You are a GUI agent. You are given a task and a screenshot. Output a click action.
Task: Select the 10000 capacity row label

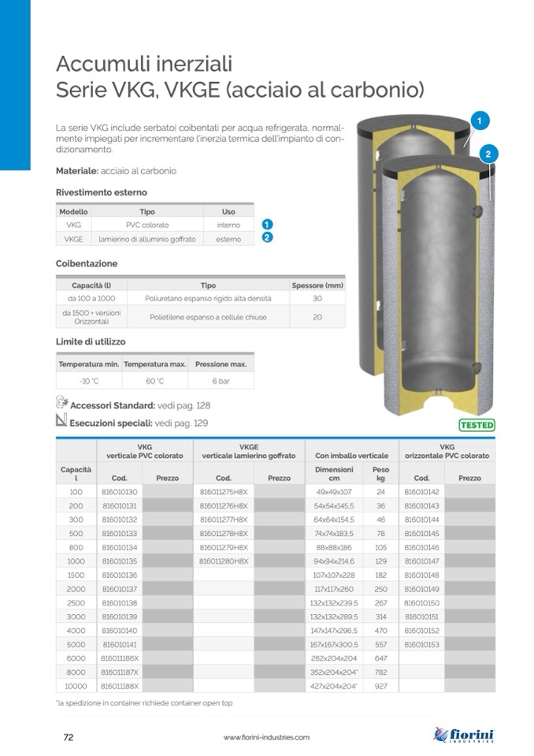pyautogui.click(x=76, y=686)
